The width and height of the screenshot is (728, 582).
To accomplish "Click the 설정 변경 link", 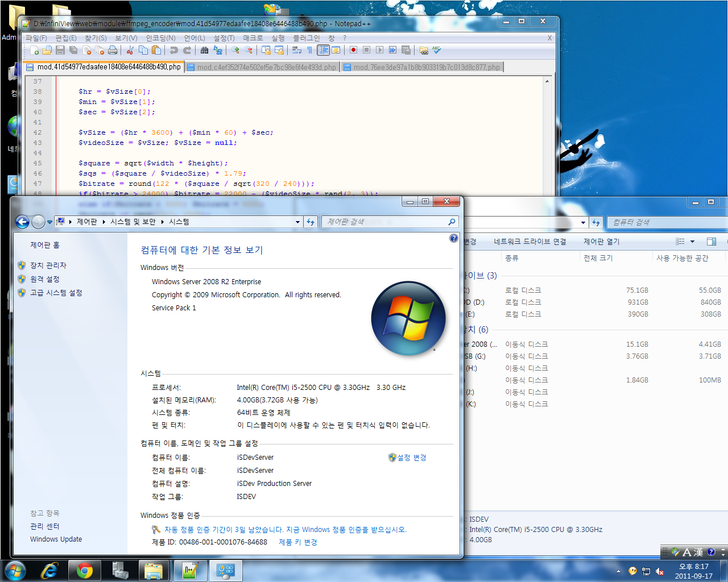I will click(x=412, y=458).
